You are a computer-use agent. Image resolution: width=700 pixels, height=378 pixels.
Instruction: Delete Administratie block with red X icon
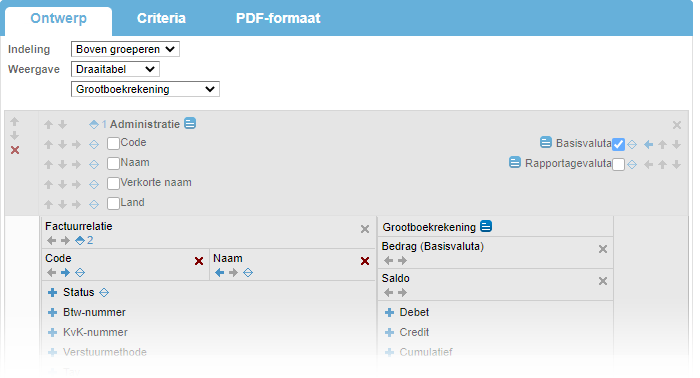[x=15, y=150]
